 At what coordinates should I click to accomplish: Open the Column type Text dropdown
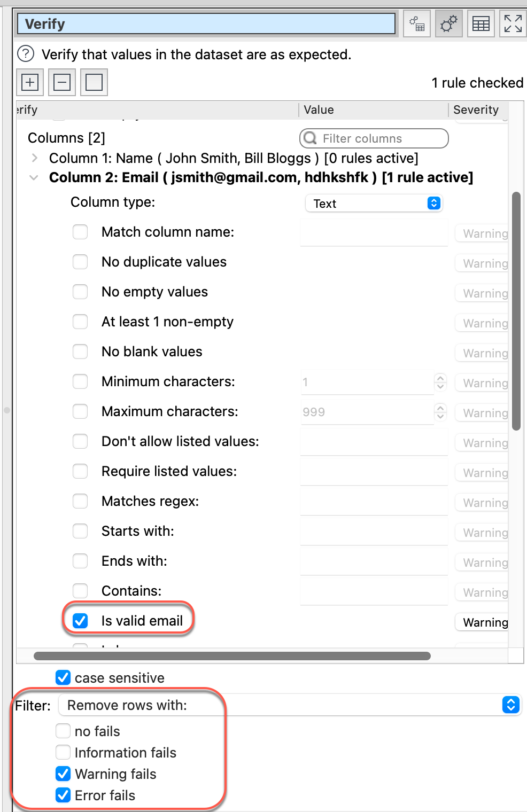(x=374, y=204)
